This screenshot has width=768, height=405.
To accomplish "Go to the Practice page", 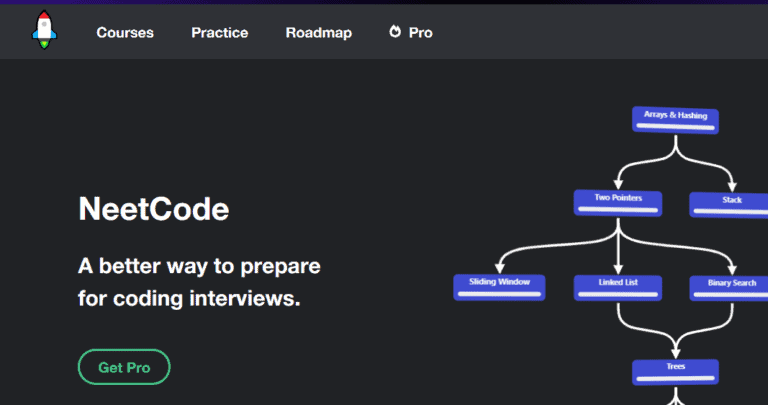I will point(220,32).
